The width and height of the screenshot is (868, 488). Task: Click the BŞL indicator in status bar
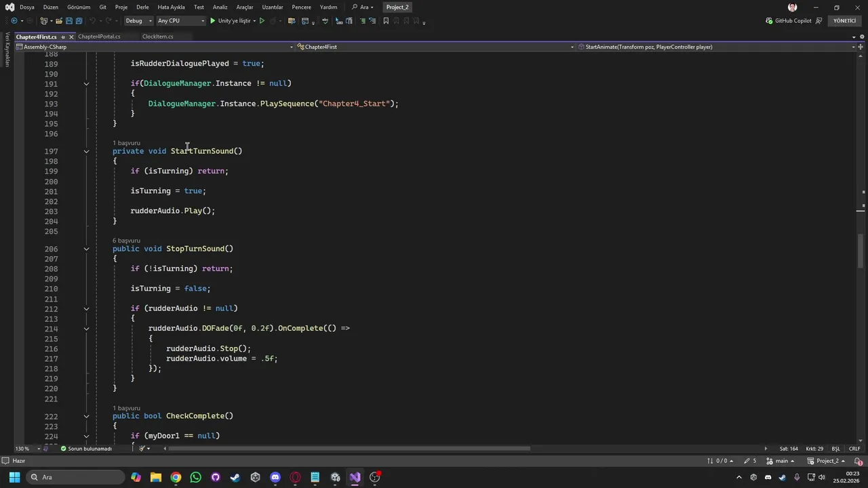click(835, 449)
